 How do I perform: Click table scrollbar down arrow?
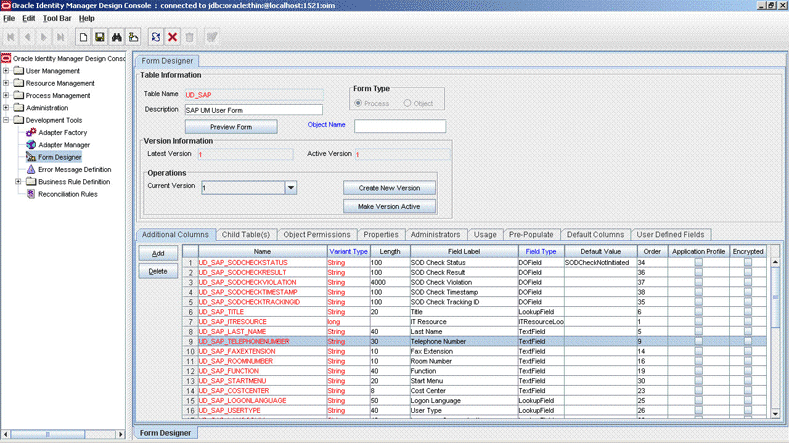[775, 414]
